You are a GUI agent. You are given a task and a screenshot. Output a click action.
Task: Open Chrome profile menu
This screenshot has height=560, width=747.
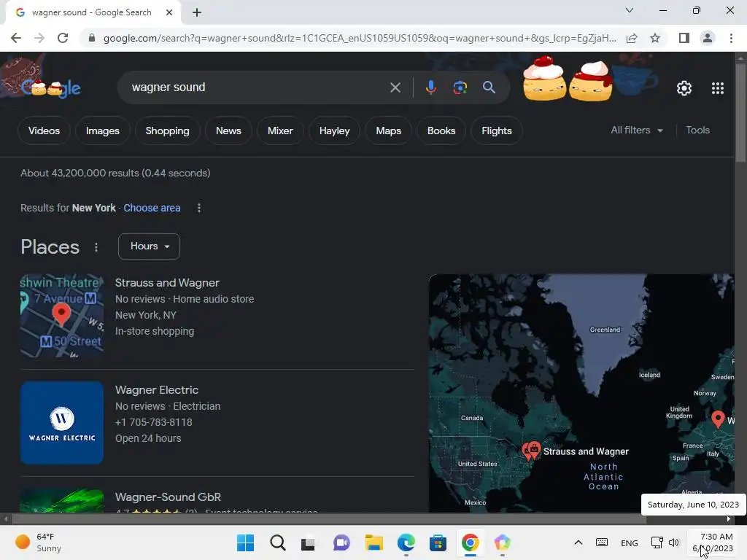coord(708,38)
